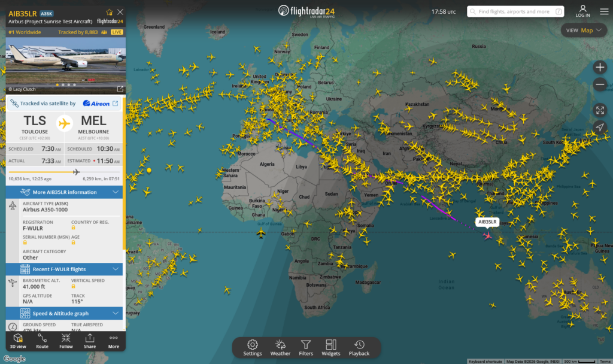Click LOG IN user icon

click(x=582, y=11)
